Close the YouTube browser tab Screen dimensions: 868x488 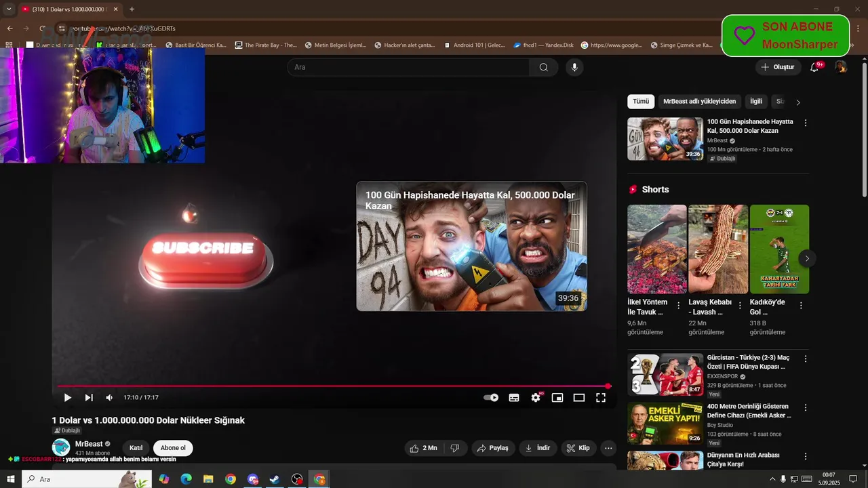tap(115, 9)
